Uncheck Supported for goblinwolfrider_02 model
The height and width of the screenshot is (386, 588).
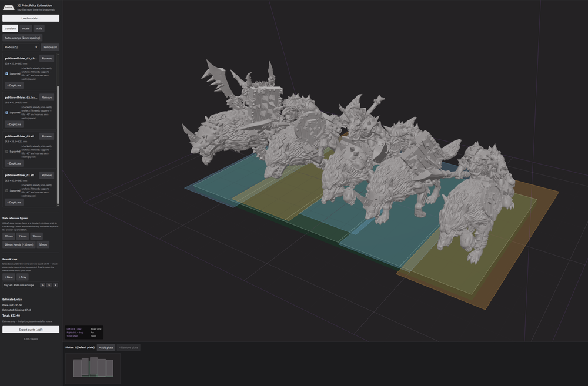tap(6, 112)
